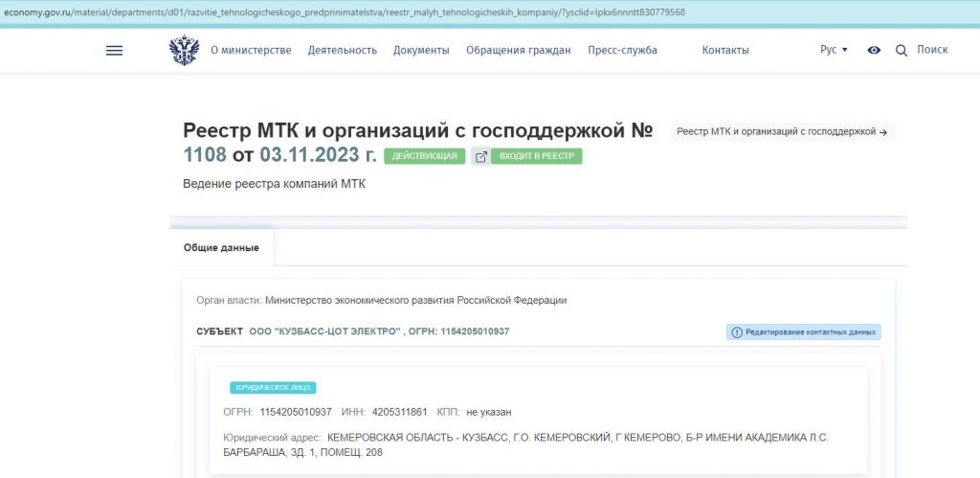Image resolution: width=980 pixels, height=478 pixels.
Task: Click the Поиск search label
Action: point(932,50)
